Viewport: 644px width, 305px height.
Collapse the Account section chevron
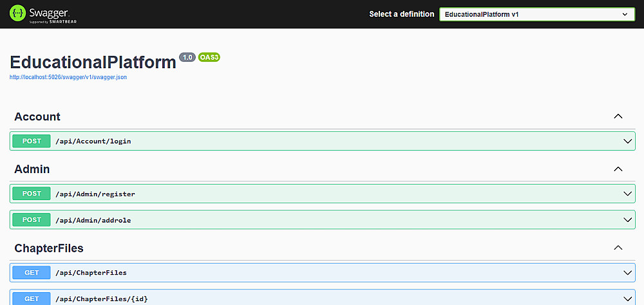click(618, 116)
